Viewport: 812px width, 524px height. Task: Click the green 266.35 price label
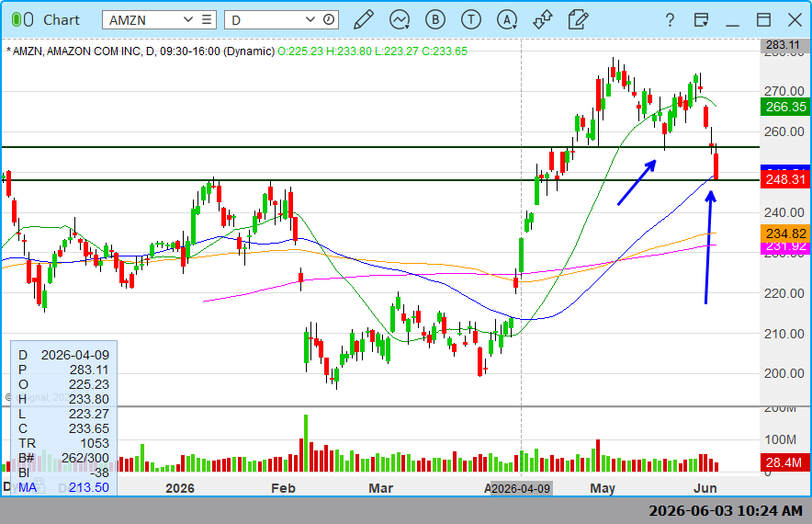tap(785, 107)
